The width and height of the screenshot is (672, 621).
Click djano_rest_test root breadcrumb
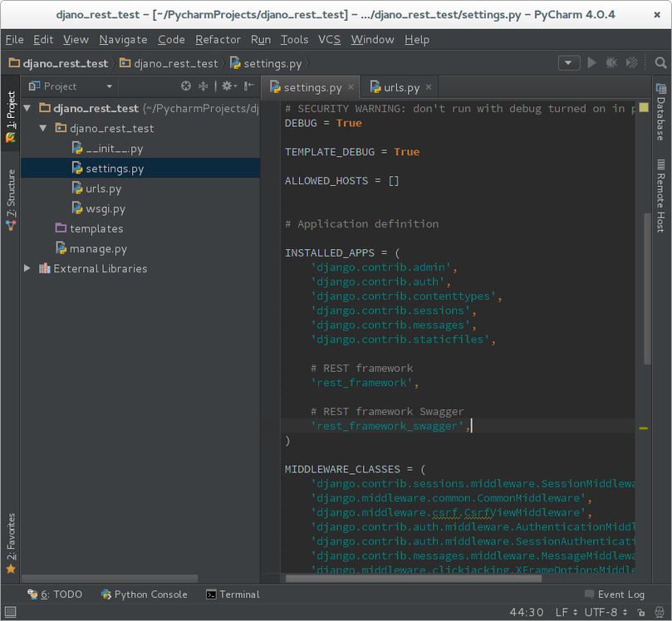59,63
